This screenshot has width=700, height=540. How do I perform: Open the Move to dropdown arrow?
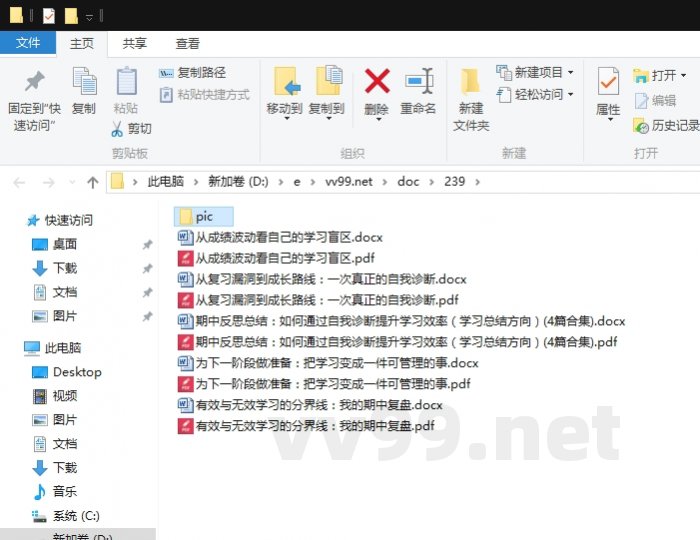tap(287, 119)
